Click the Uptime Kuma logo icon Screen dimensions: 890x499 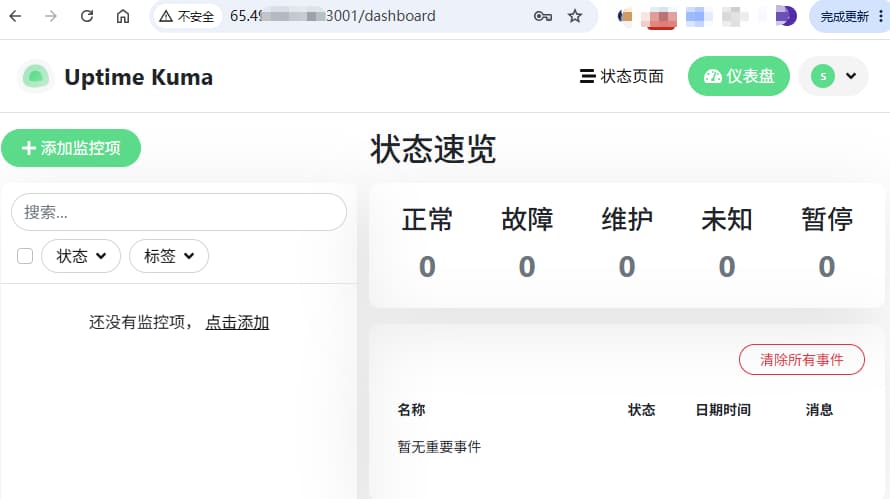point(35,76)
